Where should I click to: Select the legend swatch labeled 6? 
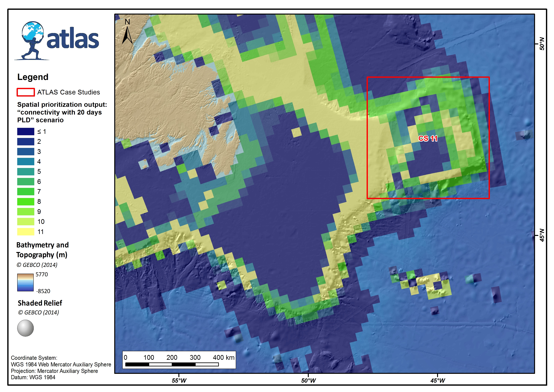[x=26, y=182]
